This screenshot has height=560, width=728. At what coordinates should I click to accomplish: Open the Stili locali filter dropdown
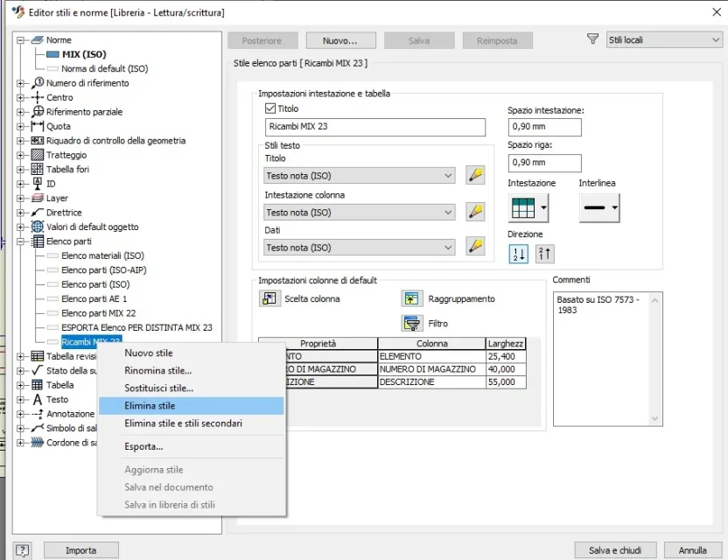[x=664, y=40]
